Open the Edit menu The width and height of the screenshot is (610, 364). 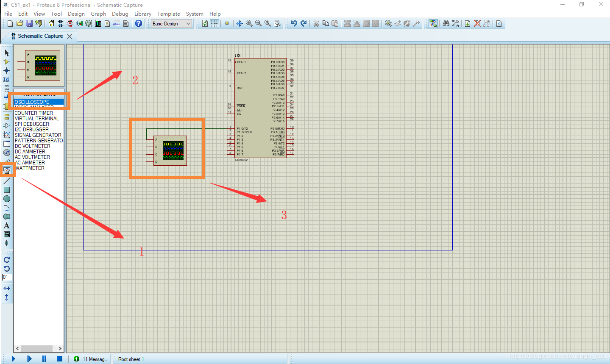tap(23, 14)
